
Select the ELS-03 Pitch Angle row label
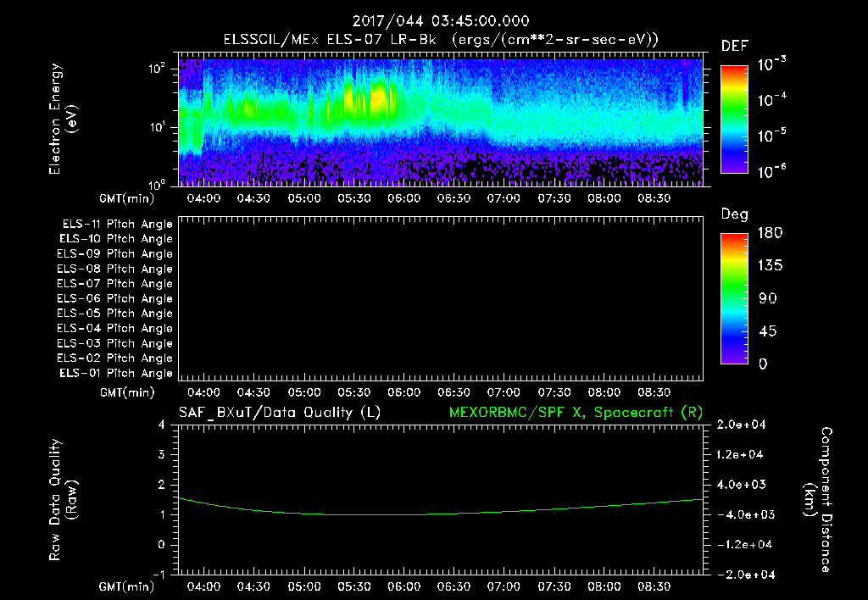[x=114, y=344]
